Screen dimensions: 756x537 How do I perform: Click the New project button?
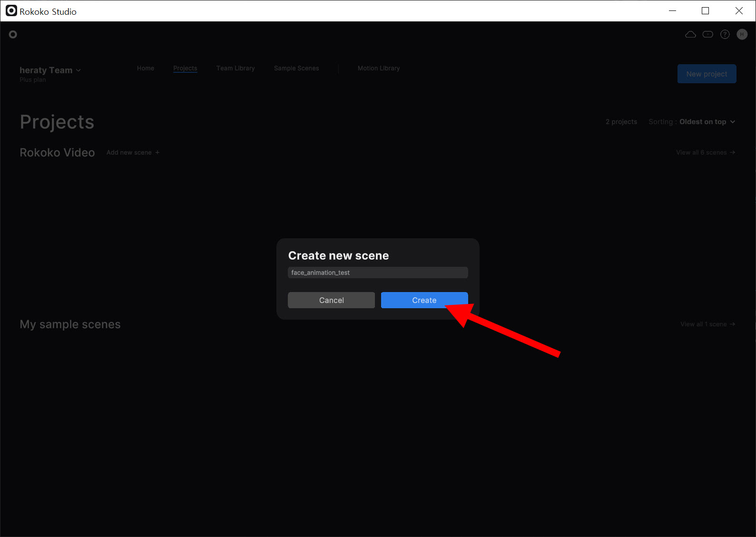point(707,74)
